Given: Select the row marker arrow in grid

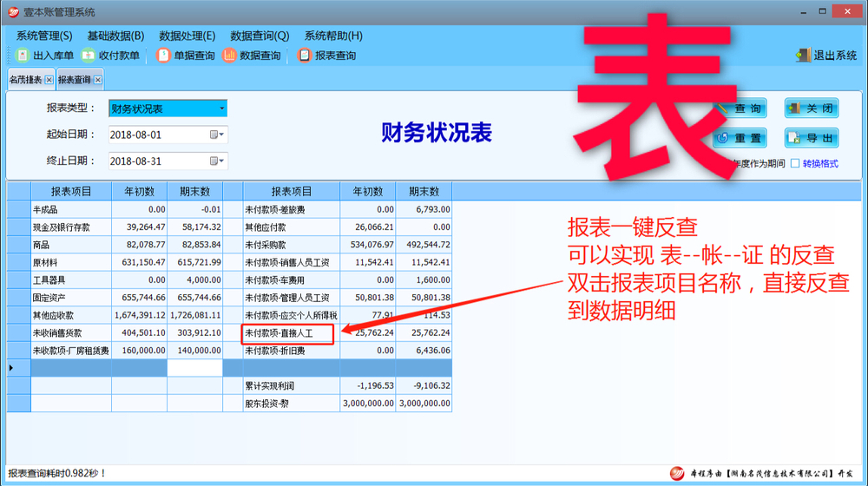Looking at the screenshot, I should (11, 368).
